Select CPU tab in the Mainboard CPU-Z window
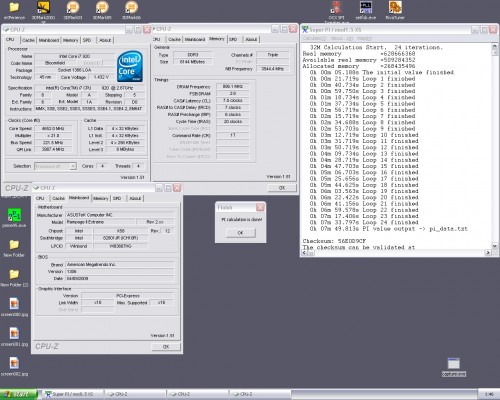Screen dimensions: 500x400 40,198
